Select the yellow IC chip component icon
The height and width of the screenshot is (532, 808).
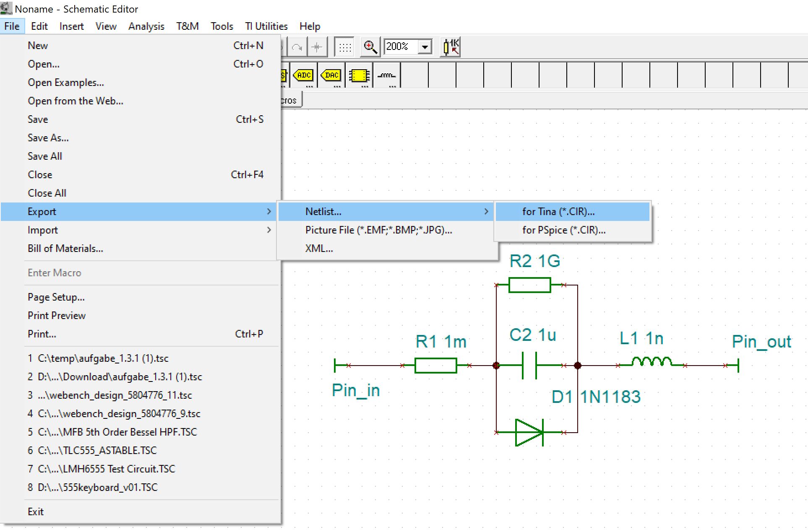point(359,75)
